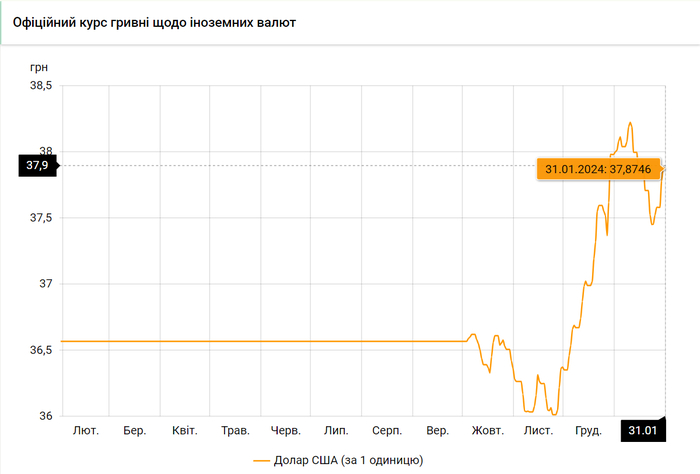Select the Трав. month axis label
The image size is (700, 474).
(x=235, y=431)
